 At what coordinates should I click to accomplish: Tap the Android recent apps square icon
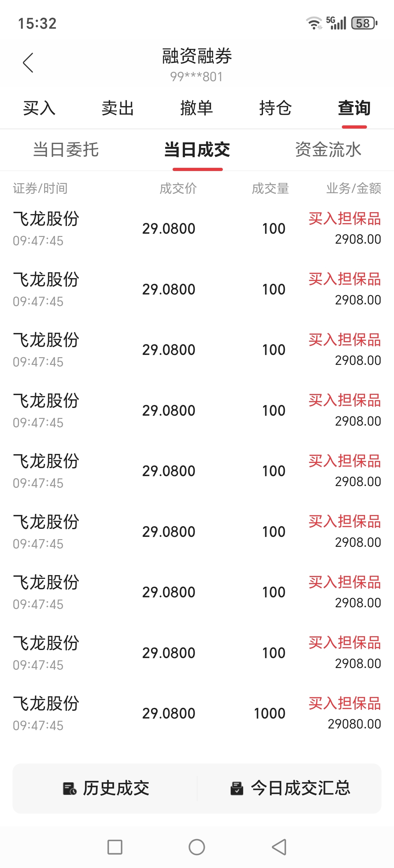pos(115,847)
